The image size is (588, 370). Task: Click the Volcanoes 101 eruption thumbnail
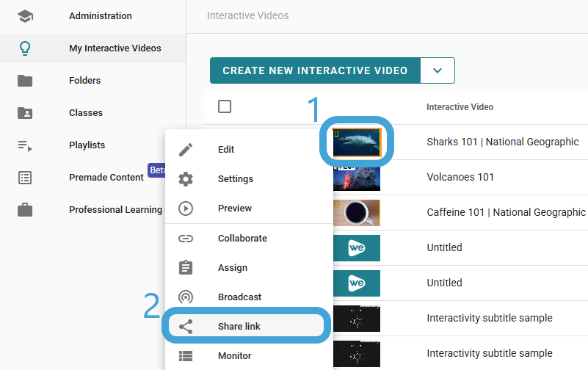click(357, 179)
